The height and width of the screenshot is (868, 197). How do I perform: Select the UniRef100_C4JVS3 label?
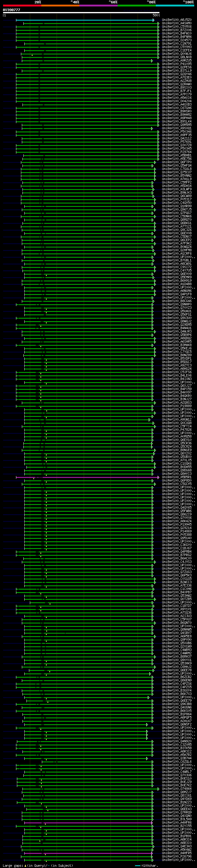click(x=177, y=562)
